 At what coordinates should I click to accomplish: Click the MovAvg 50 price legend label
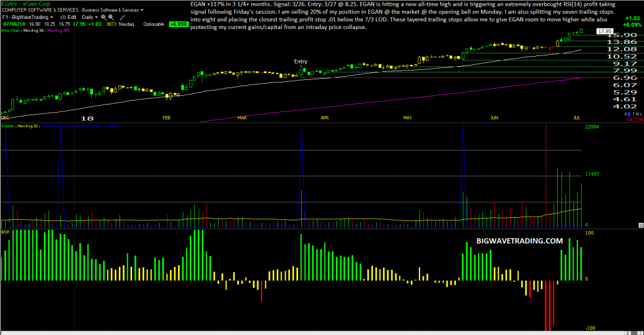point(33,30)
